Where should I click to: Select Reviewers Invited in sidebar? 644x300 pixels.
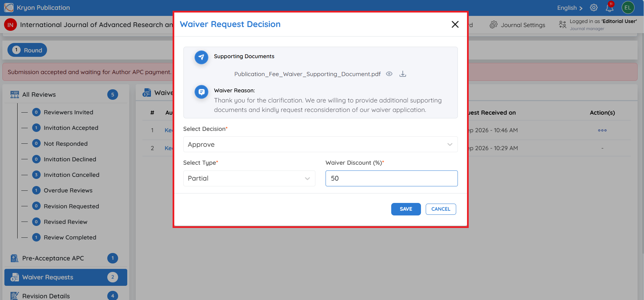pyautogui.click(x=68, y=112)
